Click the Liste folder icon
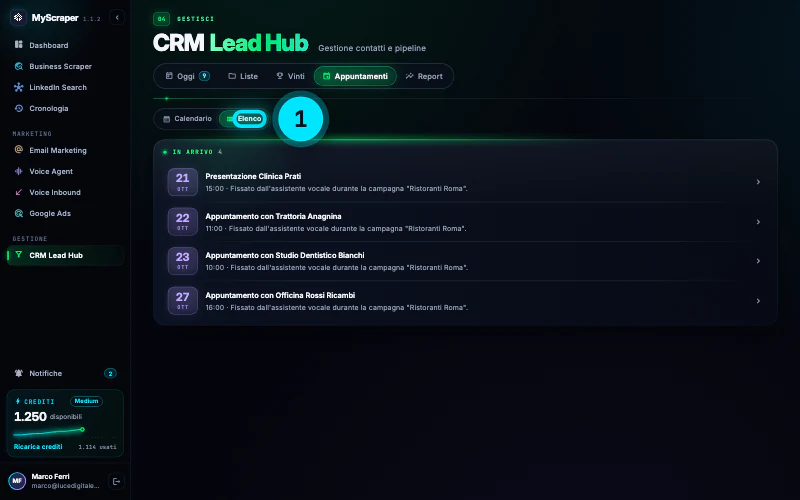The image size is (800, 500). tap(232, 76)
